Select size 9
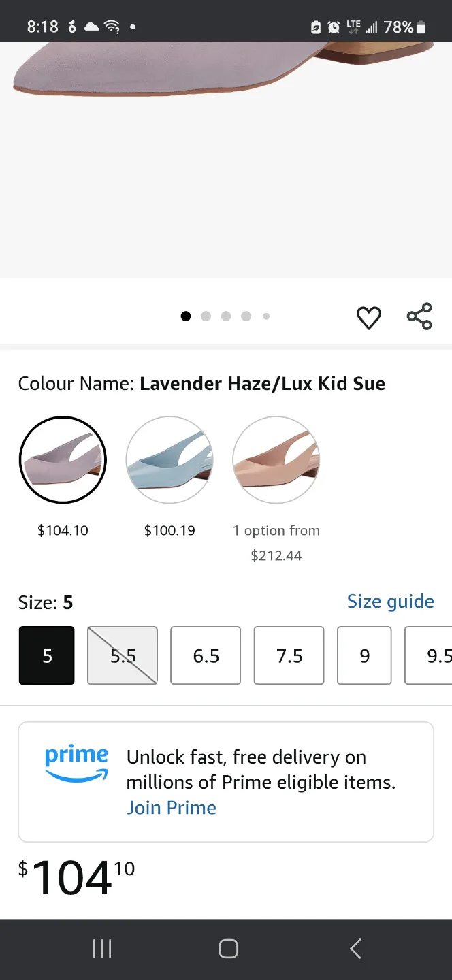452x980 pixels. click(364, 655)
